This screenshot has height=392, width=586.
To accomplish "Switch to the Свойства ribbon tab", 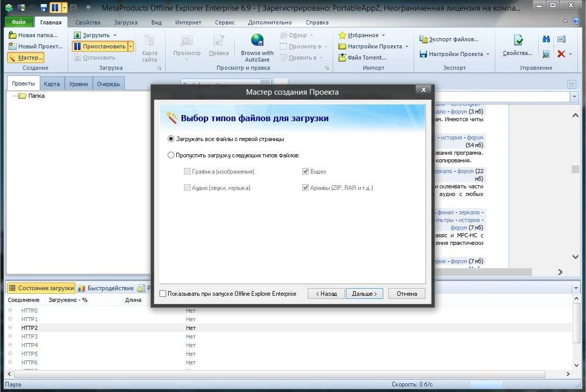I will coord(88,22).
